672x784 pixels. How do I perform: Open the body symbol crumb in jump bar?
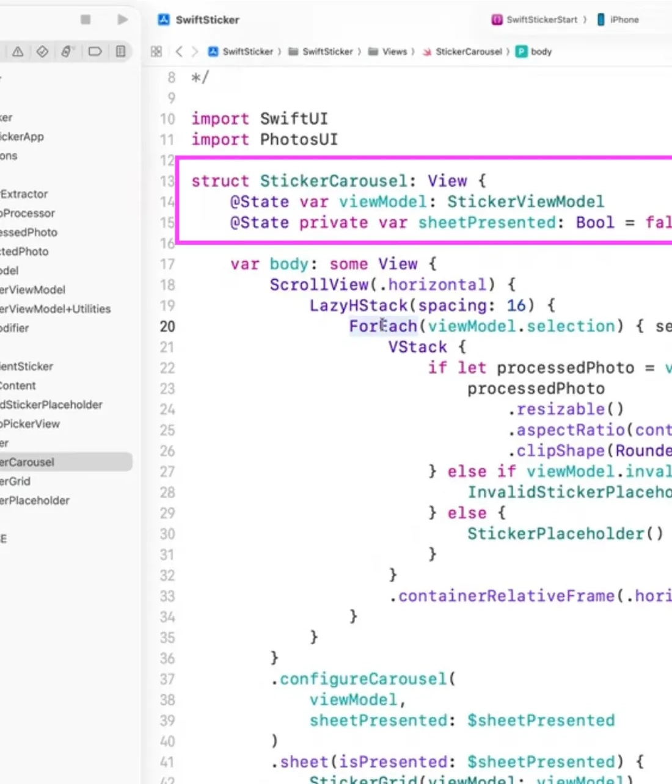tap(534, 51)
